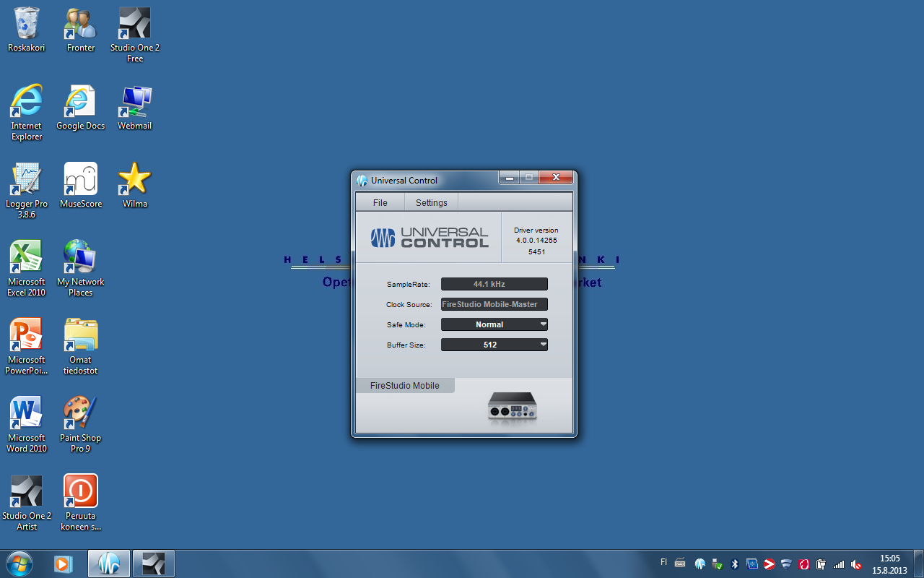This screenshot has height=578, width=924.
Task: Select the Roskakori recycle bin icon
Action: click(x=27, y=30)
